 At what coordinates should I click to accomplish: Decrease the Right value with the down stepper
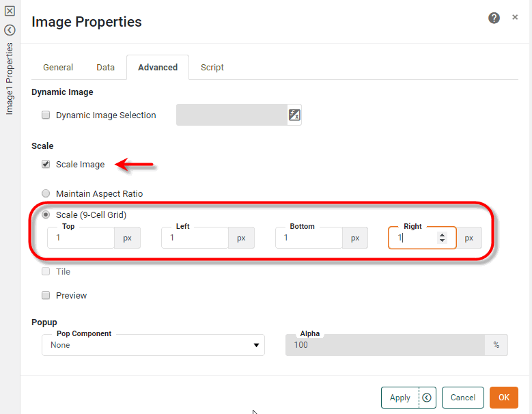[443, 241]
